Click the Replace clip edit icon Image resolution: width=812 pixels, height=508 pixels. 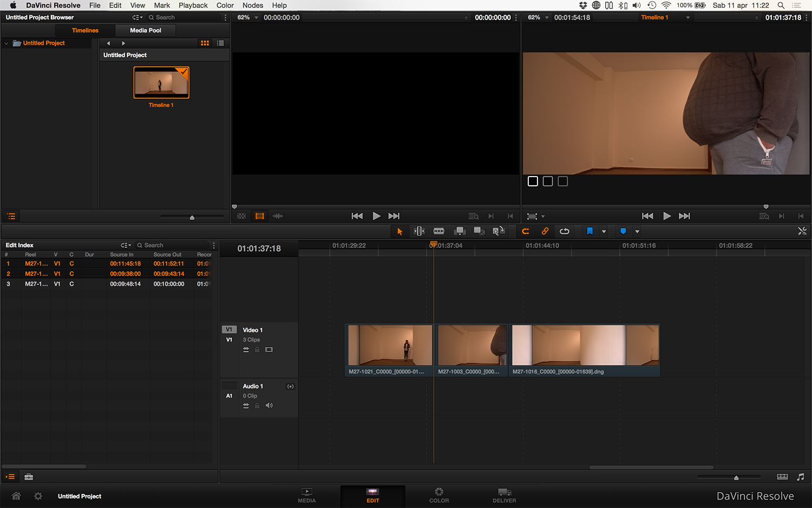[499, 231]
